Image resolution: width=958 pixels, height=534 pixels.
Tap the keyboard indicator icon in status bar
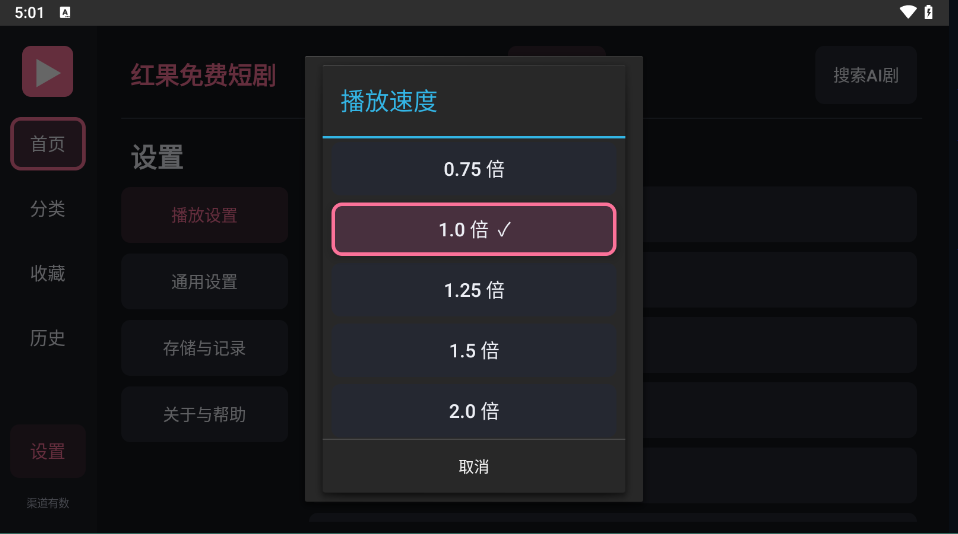pos(65,12)
